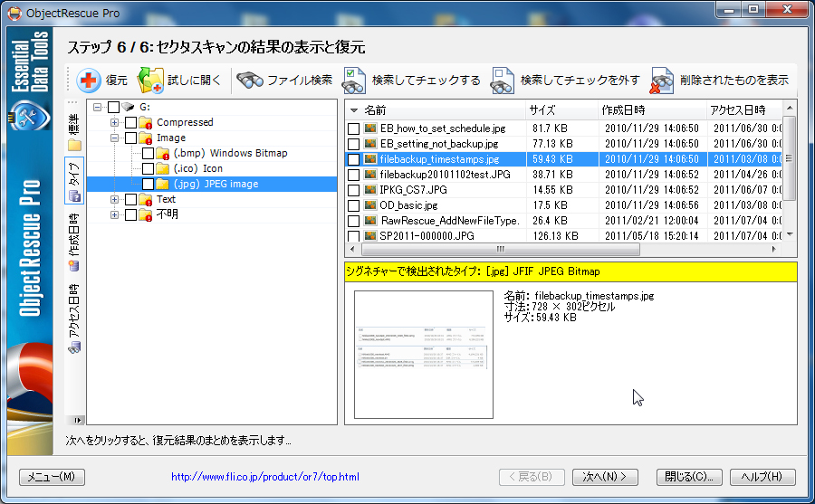The width and height of the screenshot is (815, 504).
Task: Switch to the タイプ side tab
Action: [74, 181]
